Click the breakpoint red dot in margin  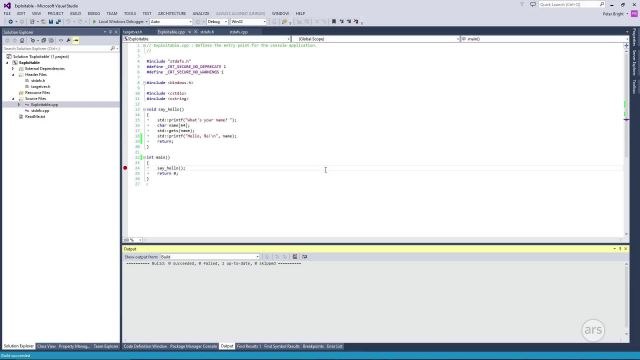[x=125, y=168]
